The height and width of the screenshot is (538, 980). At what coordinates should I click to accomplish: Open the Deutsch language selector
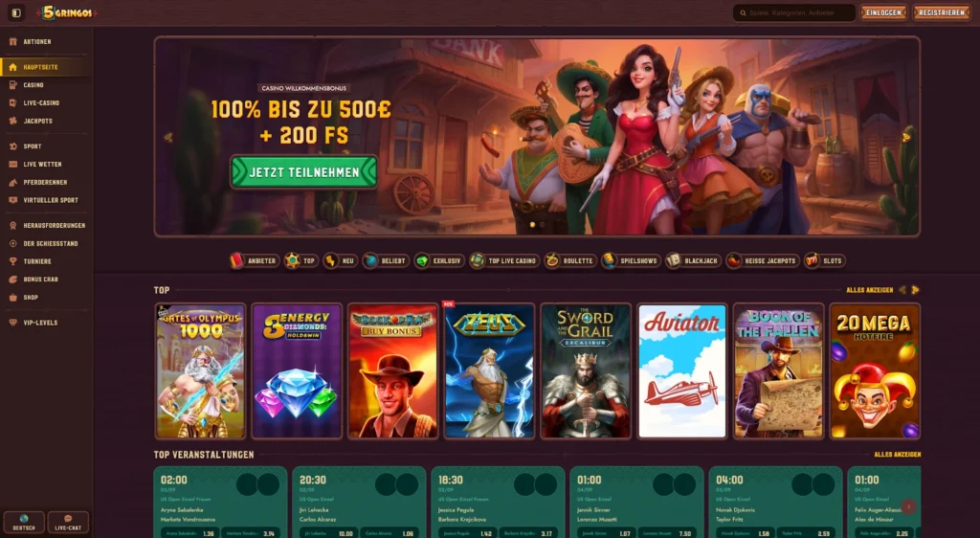tap(24, 523)
